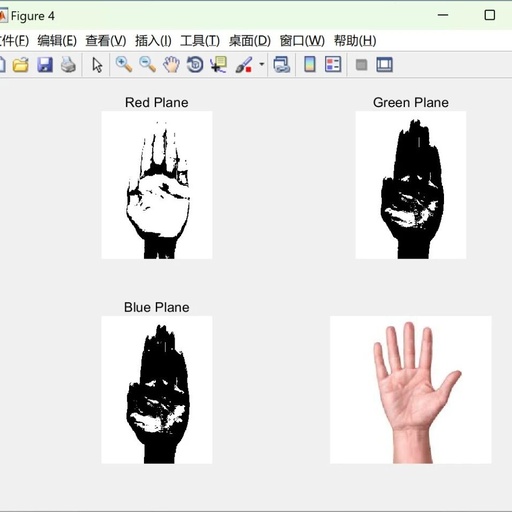Select the Red Plane title text
The width and height of the screenshot is (512, 512).
click(157, 102)
